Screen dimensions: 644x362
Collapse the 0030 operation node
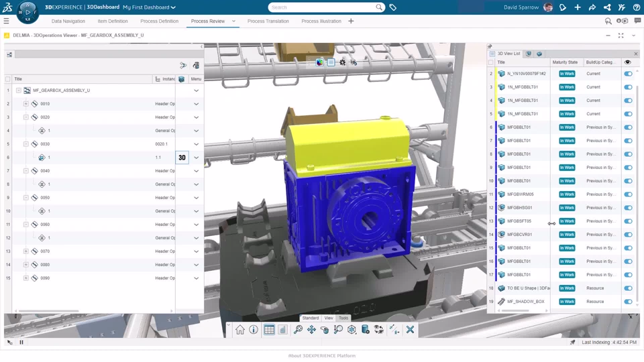(x=26, y=144)
